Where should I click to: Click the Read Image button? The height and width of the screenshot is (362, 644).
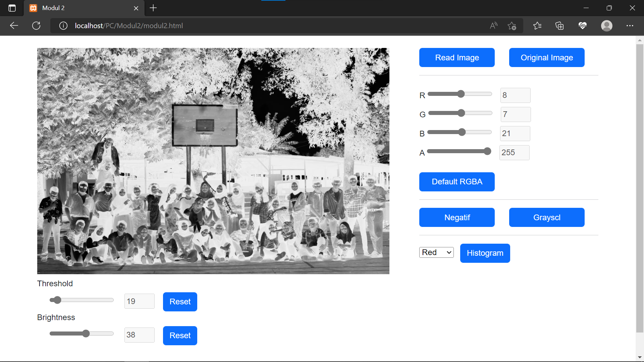pyautogui.click(x=457, y=57)
